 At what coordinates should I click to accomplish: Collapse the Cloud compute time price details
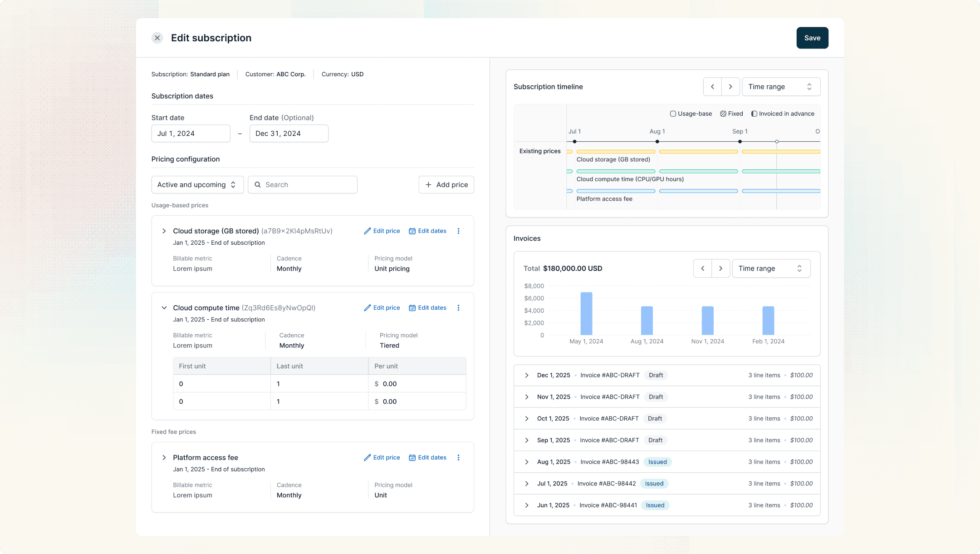click(164, 308)
